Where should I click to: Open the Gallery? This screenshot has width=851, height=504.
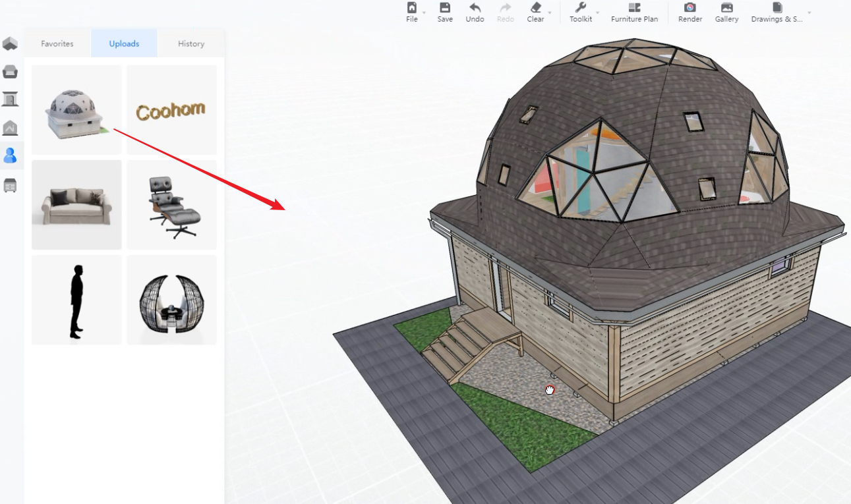726,12
